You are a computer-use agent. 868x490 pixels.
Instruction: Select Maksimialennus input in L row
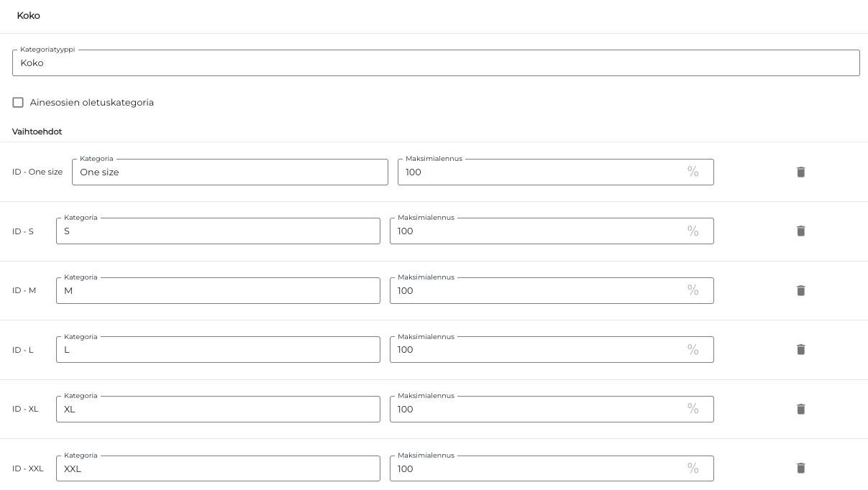[x=536, y=350]
